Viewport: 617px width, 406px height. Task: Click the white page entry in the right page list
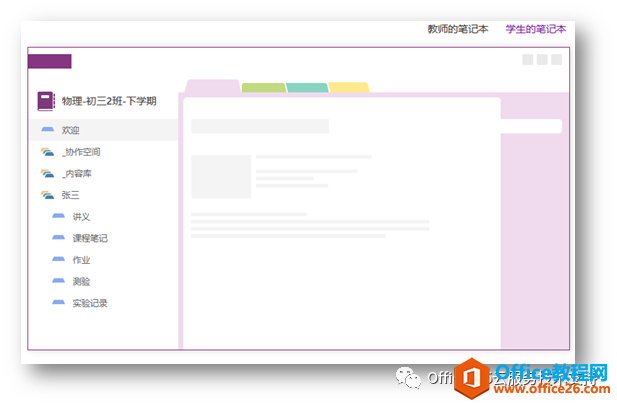tap(531, 126)
